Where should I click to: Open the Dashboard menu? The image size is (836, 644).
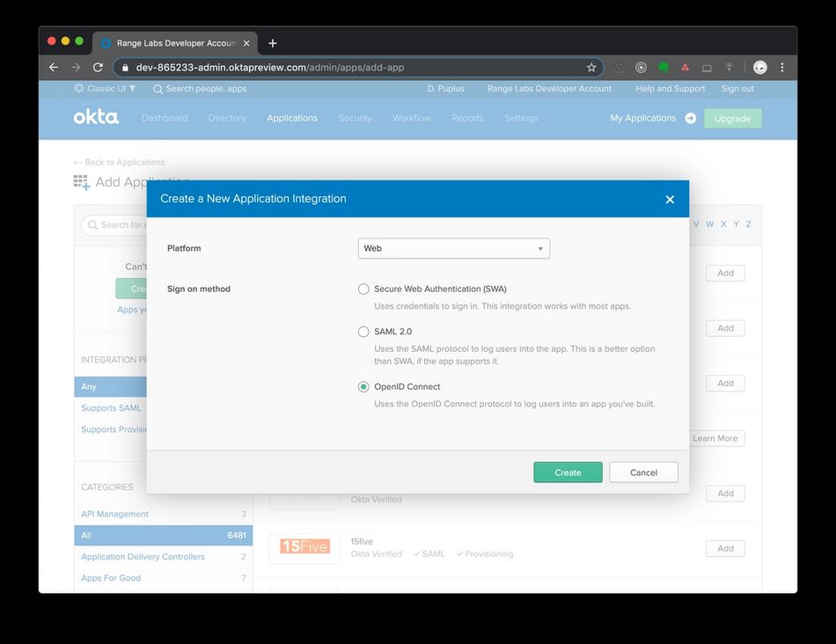165,118
